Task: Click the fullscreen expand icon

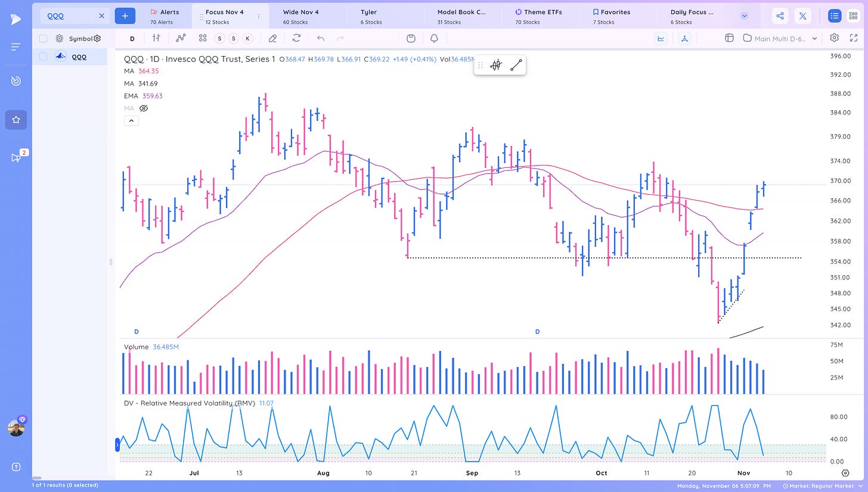Action: click(x=853, y=38)
